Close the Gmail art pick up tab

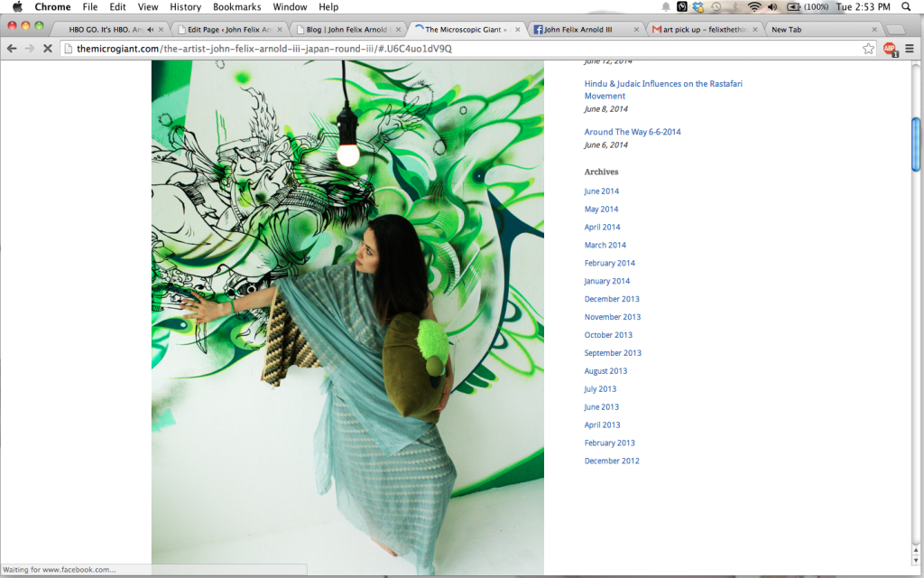pos(755,30)
